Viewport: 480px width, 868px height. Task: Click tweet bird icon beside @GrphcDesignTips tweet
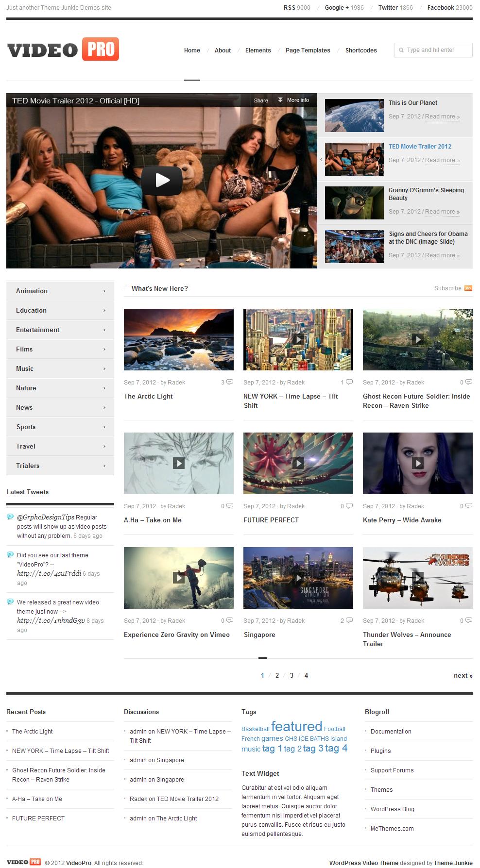click(x=10, y=517)
